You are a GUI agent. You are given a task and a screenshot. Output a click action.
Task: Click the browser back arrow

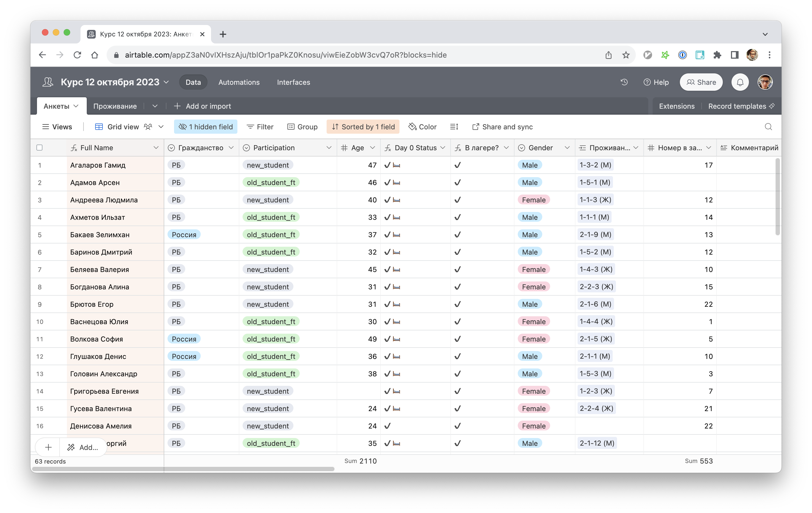(42, 55)
